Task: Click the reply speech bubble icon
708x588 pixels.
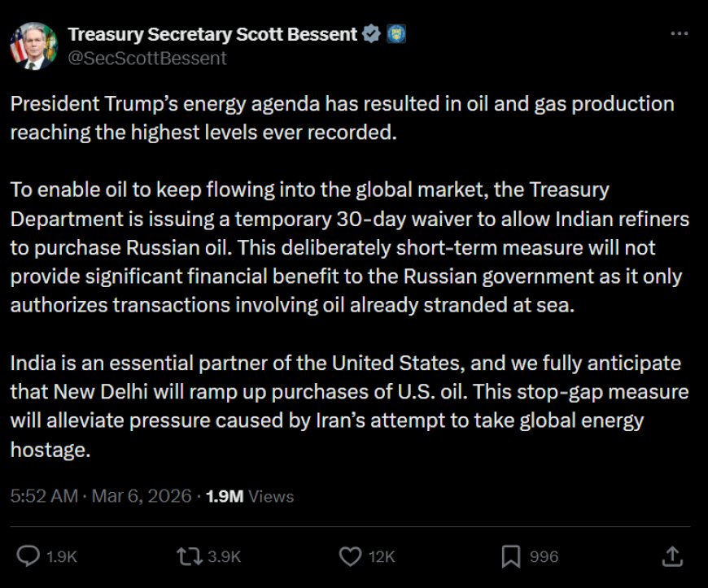Action: point(28,556)
